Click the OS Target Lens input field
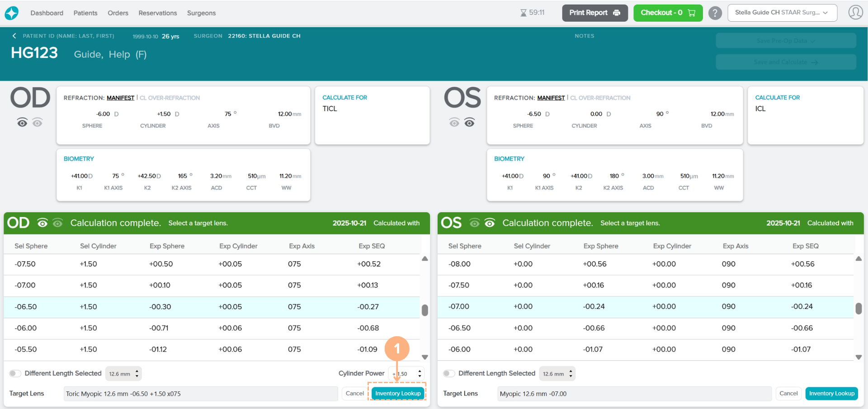 (634, 394)
